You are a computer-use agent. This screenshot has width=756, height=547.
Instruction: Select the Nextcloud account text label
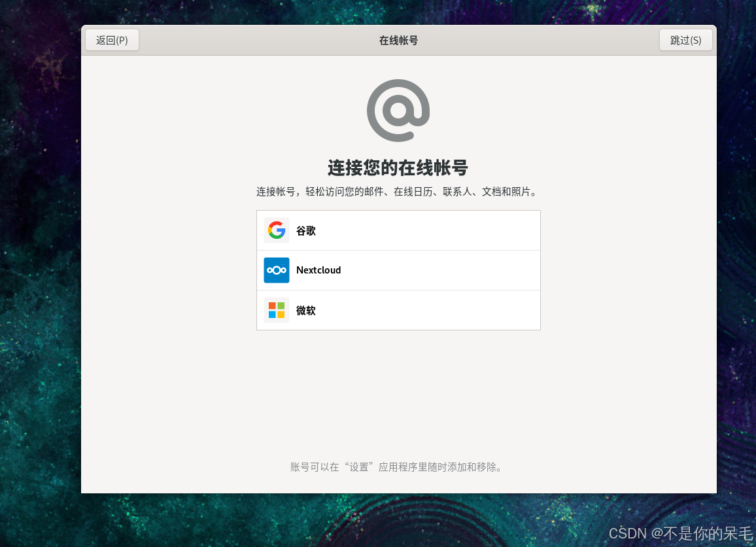point(318,270)
